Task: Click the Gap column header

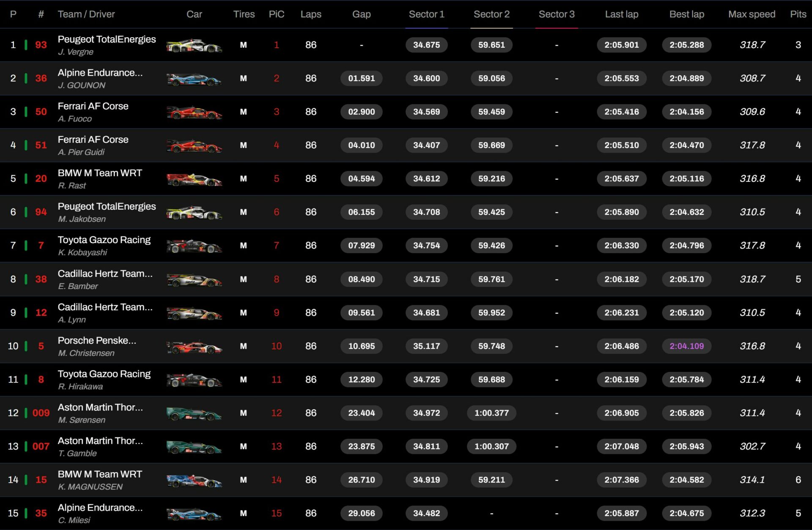Action: (x=361, y=14)
